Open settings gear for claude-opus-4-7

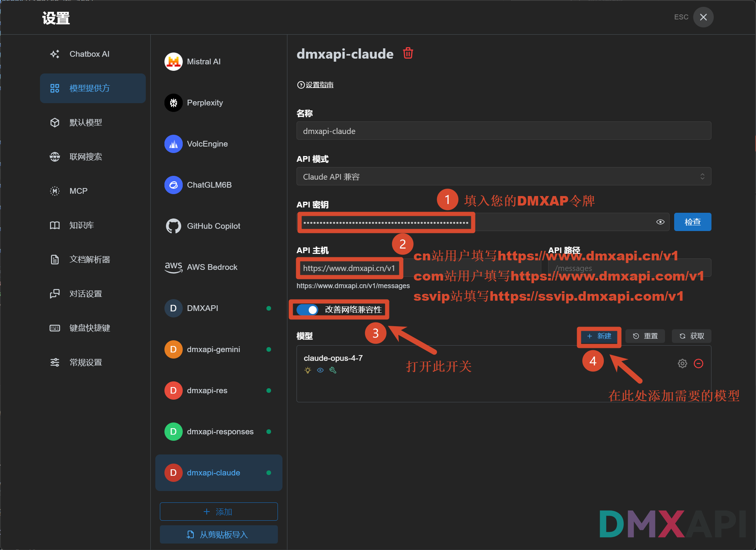click(x=683, y=363)
